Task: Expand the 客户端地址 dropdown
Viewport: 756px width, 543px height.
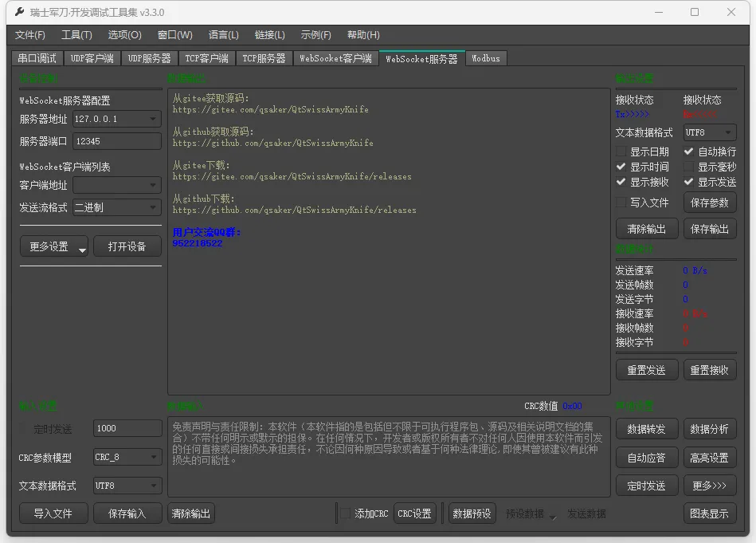Action: (117, 185)
